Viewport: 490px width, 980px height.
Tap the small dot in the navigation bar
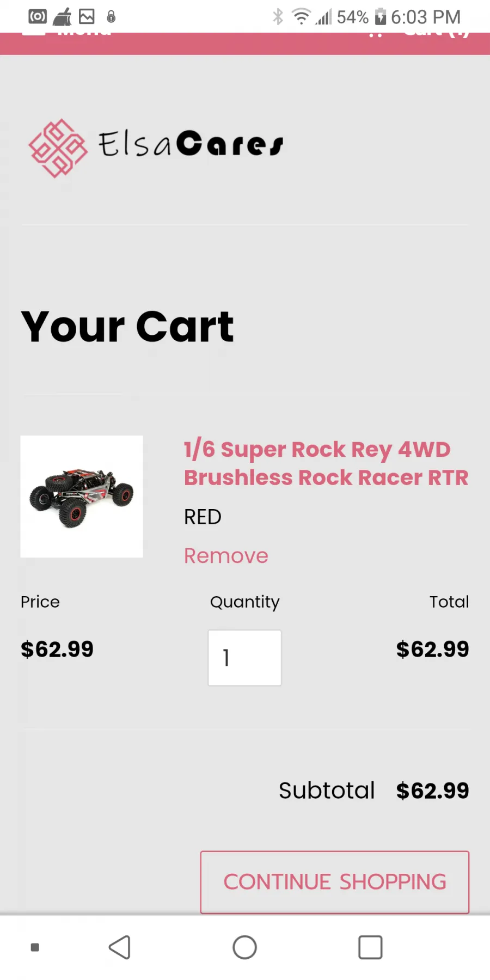click(x=35, y=947)
